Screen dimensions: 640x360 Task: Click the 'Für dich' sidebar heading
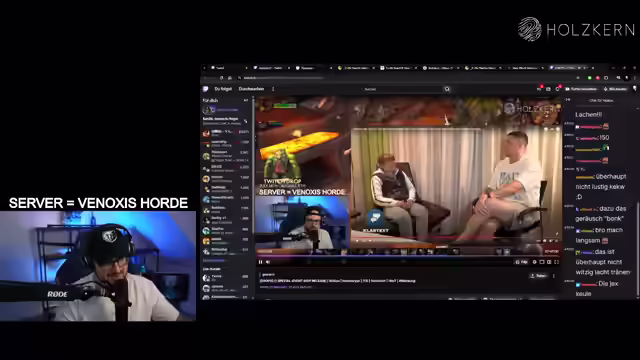[211, 100]
